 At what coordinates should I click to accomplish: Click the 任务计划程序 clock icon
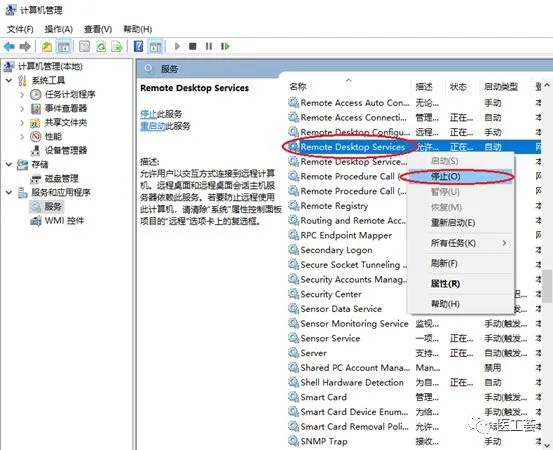(x=36, y=95)
